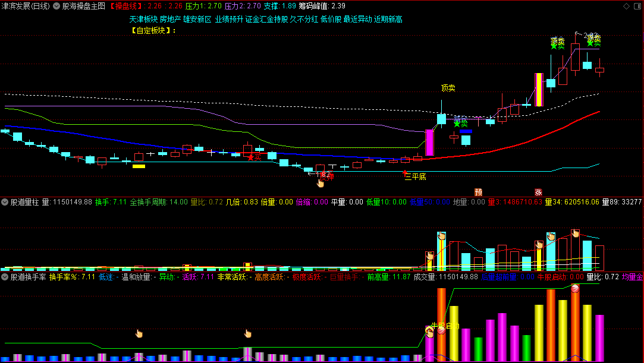Click the 倍缩: 0.00 readout
Viewport: 644px width, 363px height.
click(x=312, y=202)
